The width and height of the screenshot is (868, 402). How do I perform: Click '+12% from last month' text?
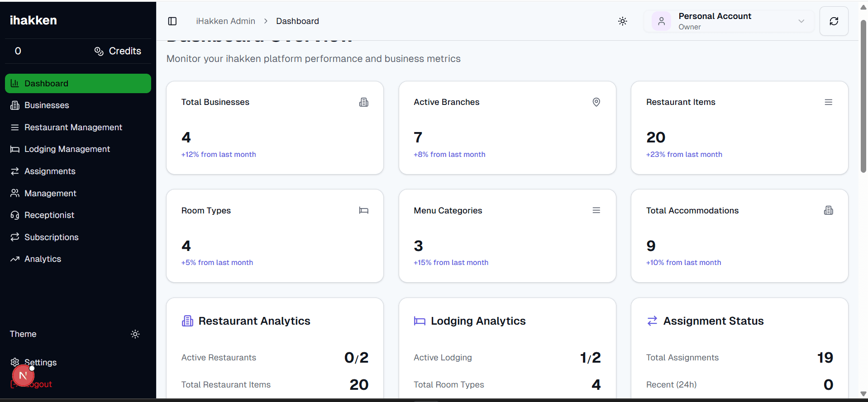(x=219, y=155)
